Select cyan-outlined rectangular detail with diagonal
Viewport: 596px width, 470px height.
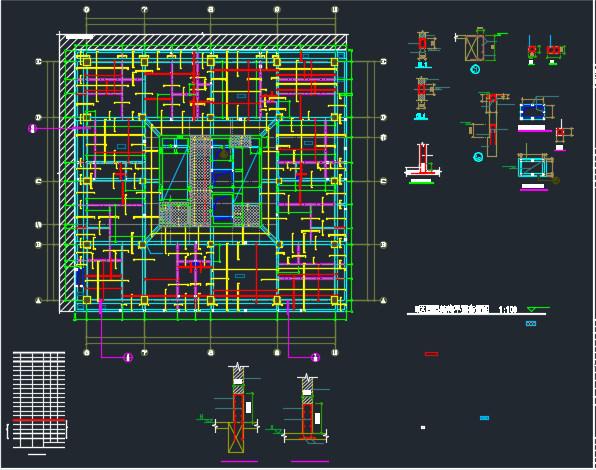532,167
